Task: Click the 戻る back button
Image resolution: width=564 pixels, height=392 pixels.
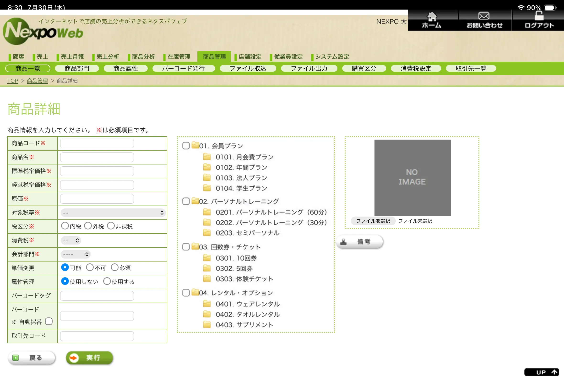Action: (x=32, y=358)
